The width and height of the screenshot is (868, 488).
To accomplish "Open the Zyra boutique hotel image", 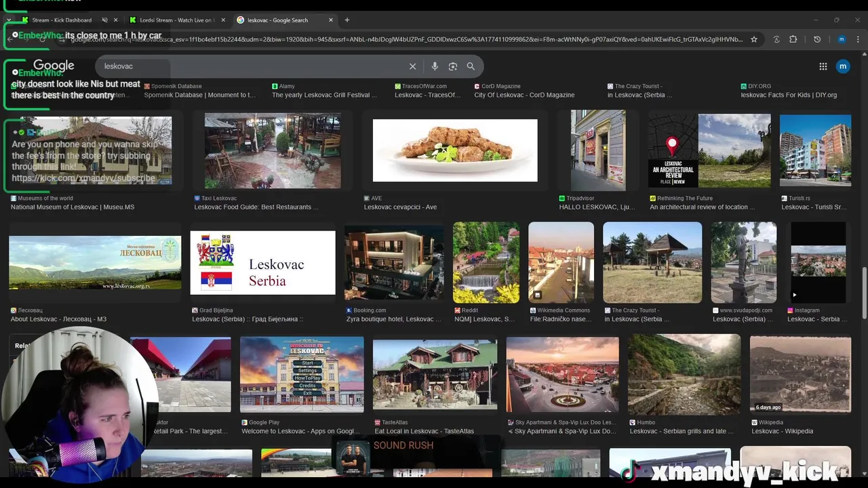I will point(394,262).
